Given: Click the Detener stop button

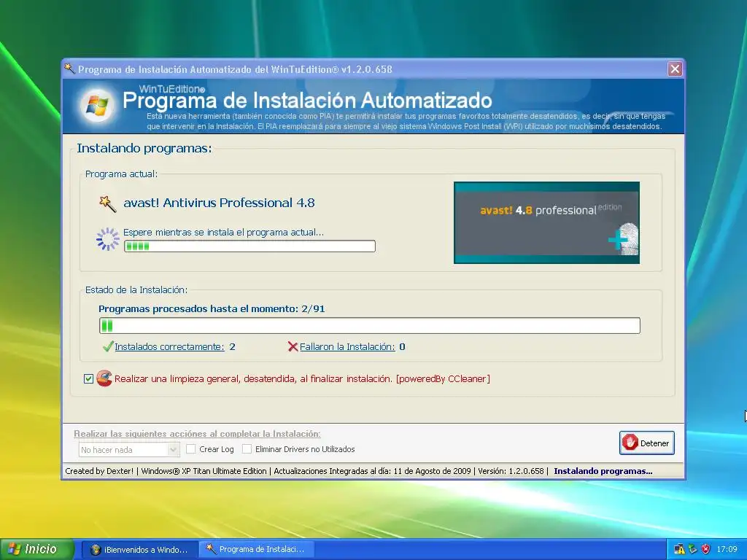Looking at the screenshot, I should pyautogui.click(x=646, y=443).
